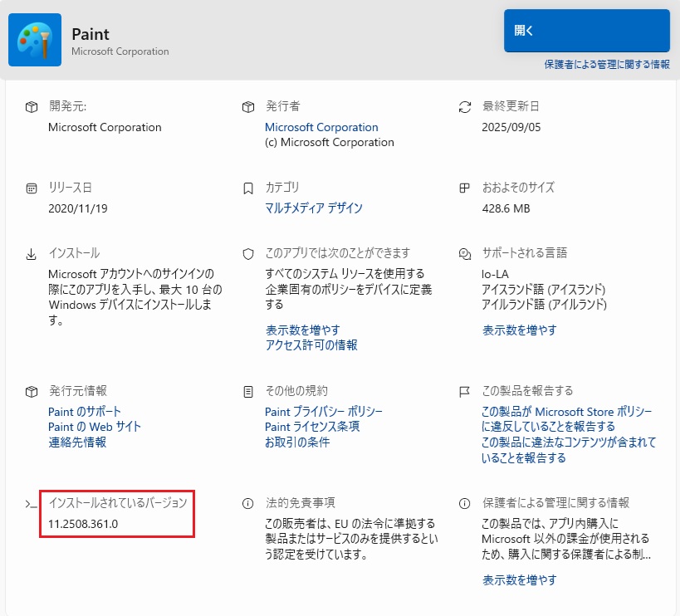Click the refresh icon next to 最終更新日
The image size is (680, 616).
tap(463, 106)
